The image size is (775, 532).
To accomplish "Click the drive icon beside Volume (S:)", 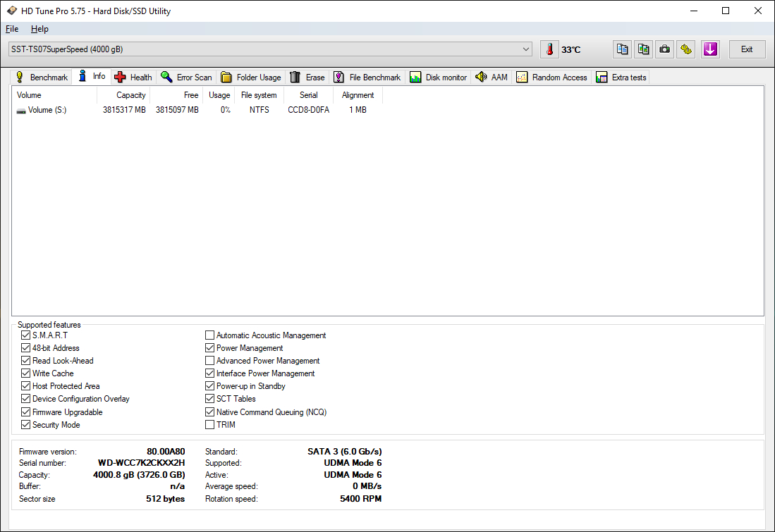I will [x=20, y=111].
